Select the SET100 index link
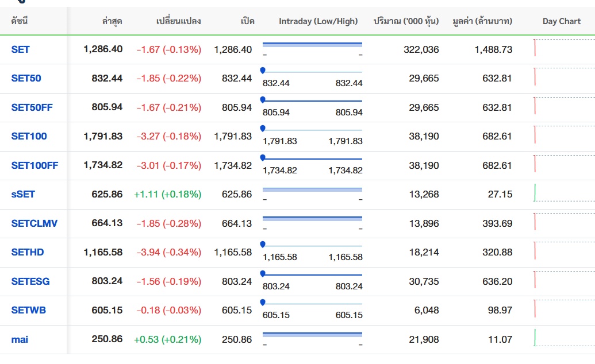Screen dimensions: 595x364 pyautogui.click(x=29, y=136)
